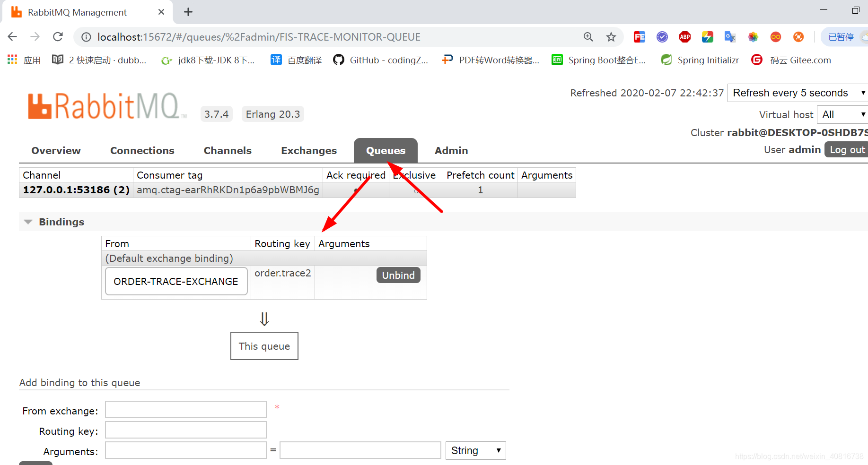868x465 pixels.
Task: Open the dubbo quick start bookmark
Action: [x=99, y=60]
